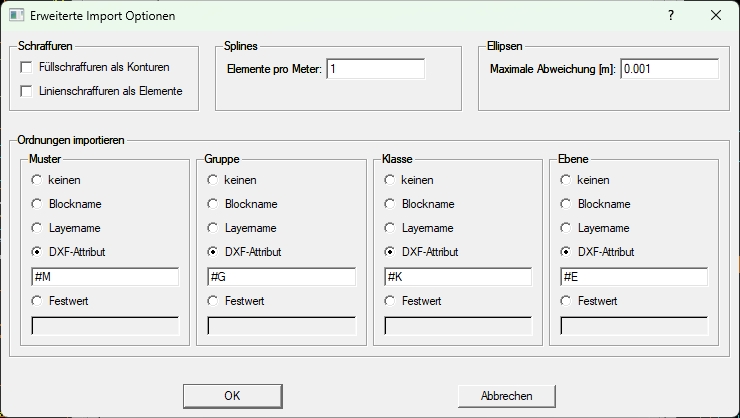Click the #E attribute field in Ebene
Viewport: 740px width, 418px height.
pos(634,277)
